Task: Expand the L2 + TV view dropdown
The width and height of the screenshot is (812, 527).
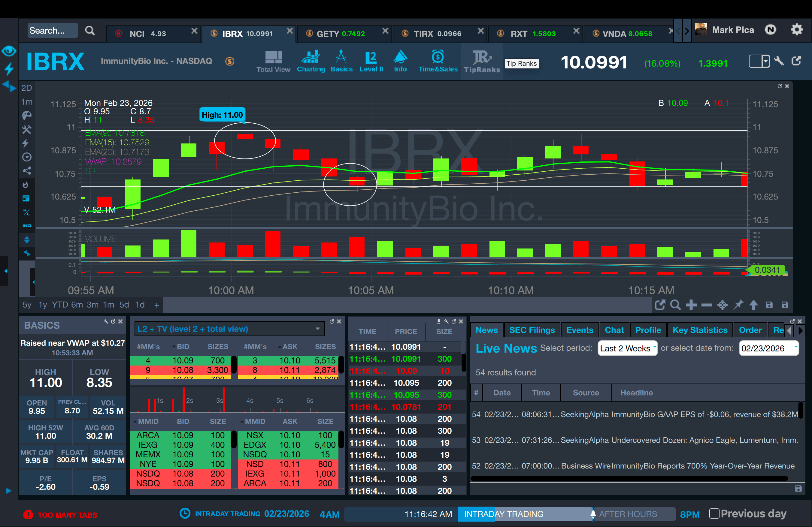Action: pos(317,329)
